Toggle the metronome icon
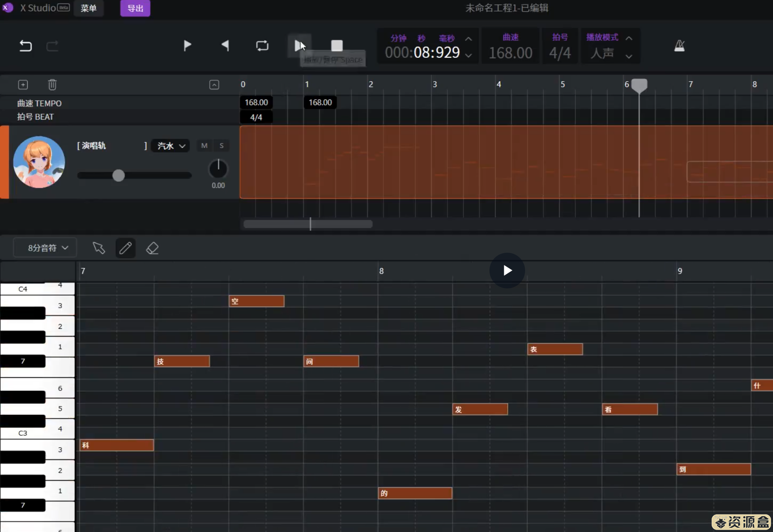This screenshot has height=532, width=773. pyautogui.click(x=679, y=46)
